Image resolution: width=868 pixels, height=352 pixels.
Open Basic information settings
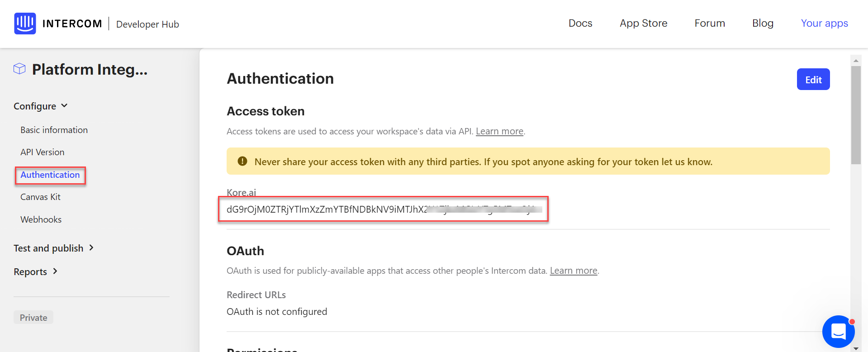coord(54,130)
